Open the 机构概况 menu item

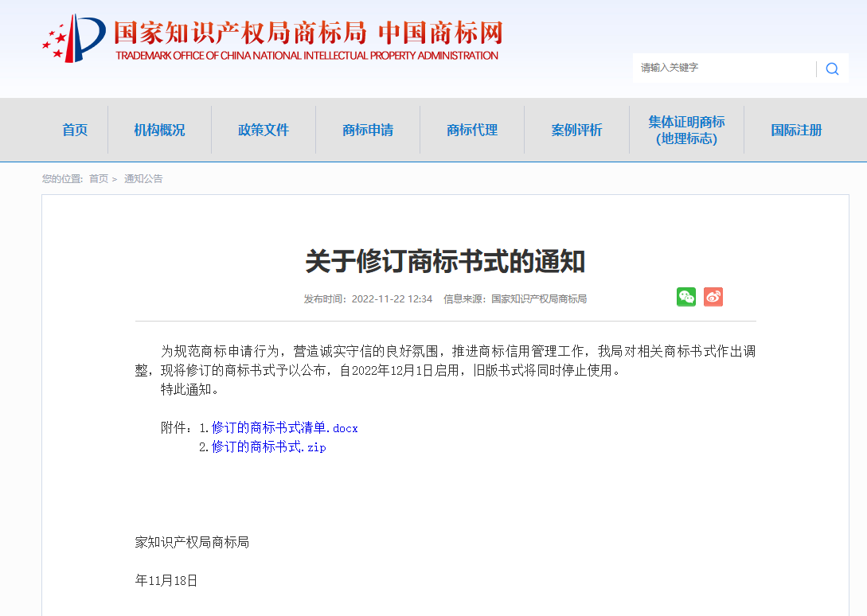[x=159, y=130]
